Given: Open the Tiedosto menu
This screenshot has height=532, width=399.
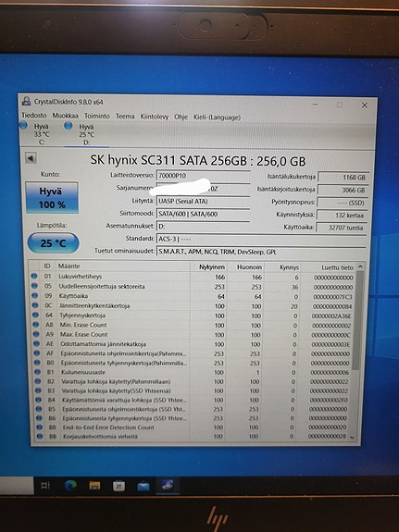Looking at the screenshot, I should pyautogui.click(x=34, y=116).
